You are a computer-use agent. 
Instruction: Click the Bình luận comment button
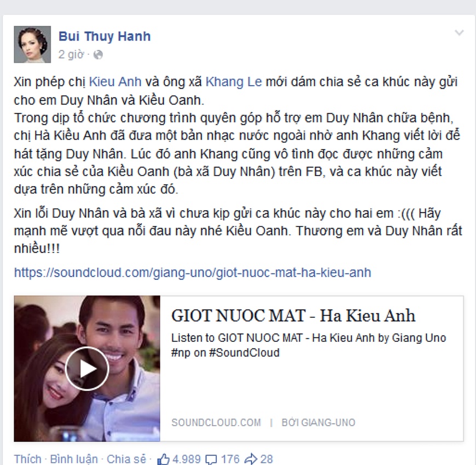click(x=74, y=458)
